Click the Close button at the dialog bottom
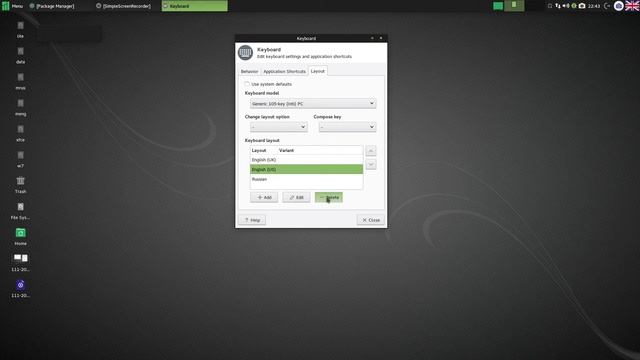Screen dimensions: 640x360 [371, 220]
